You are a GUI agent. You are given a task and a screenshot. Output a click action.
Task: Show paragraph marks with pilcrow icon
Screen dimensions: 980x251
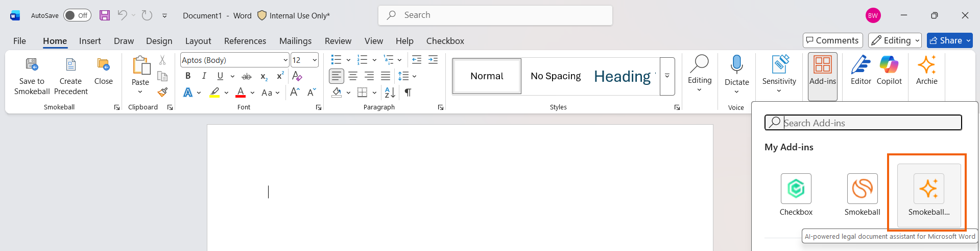click(x=408, y=93)
